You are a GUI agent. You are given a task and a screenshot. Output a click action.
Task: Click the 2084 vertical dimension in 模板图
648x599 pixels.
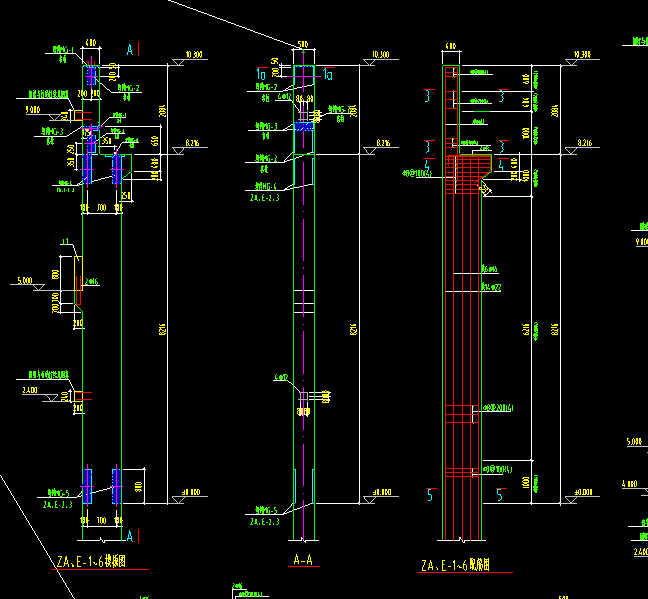[x=162, y=111]
